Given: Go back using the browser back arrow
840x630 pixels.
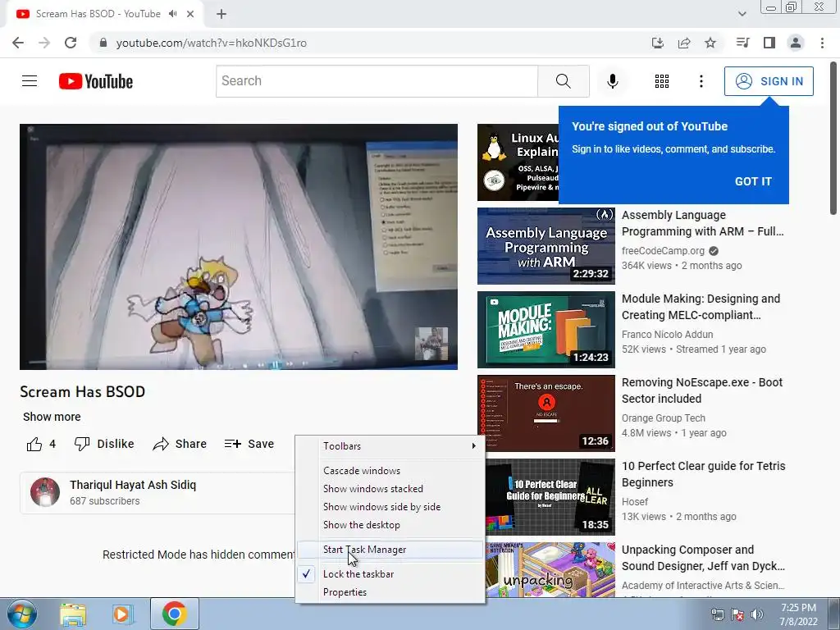Looking at the screenshot, I should (x=18, y=43).
